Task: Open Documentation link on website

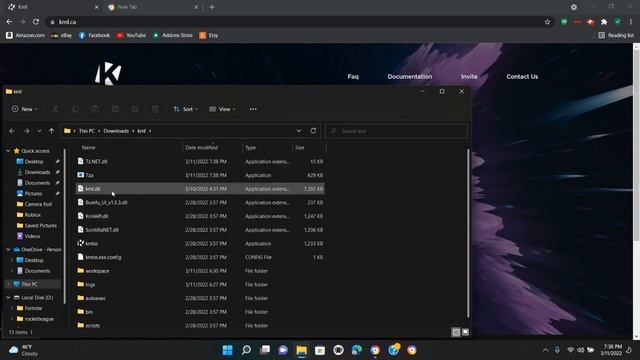Action: point(410,76)
